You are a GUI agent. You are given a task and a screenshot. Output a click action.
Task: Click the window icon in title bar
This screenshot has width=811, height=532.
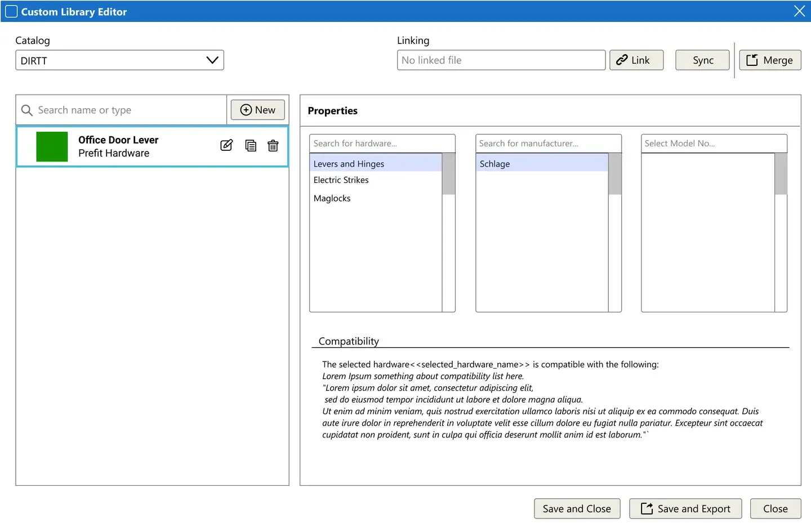click(11, 12)
